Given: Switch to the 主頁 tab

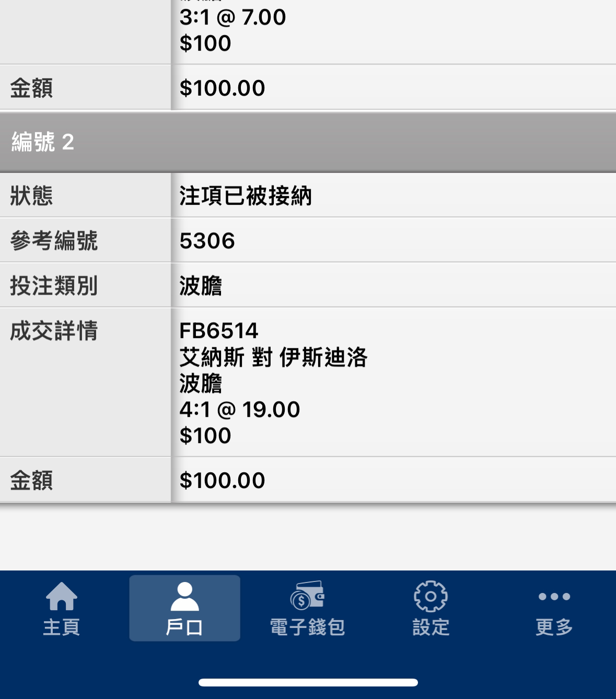Looking at the screenshot, I should click(61, 609).
